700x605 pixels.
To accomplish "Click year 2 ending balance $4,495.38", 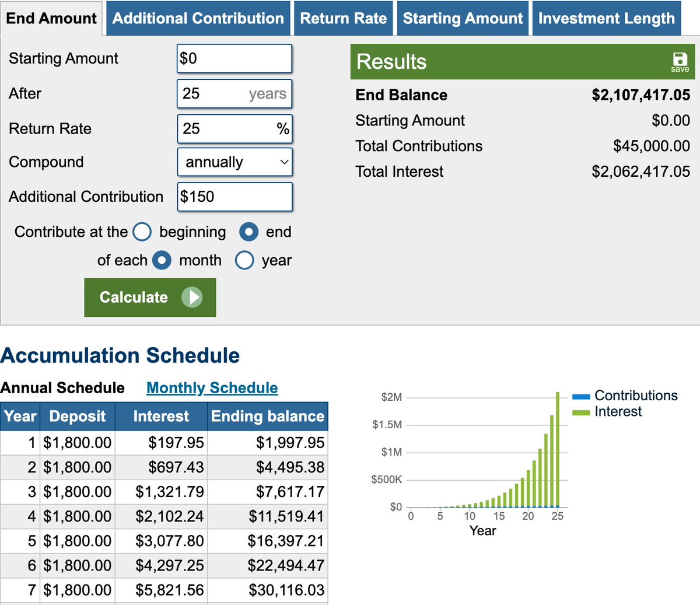I will tap(290, 467).
